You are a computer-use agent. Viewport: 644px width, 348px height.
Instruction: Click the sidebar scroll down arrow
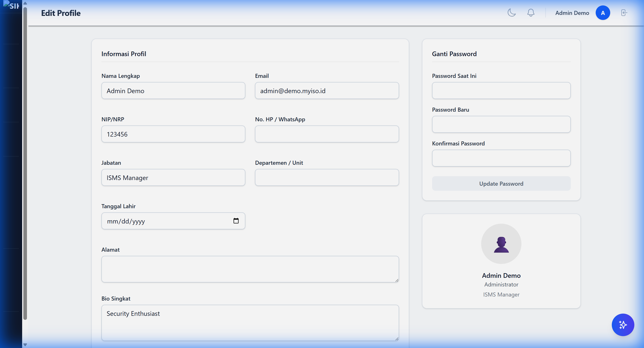(x=25, y=345)
